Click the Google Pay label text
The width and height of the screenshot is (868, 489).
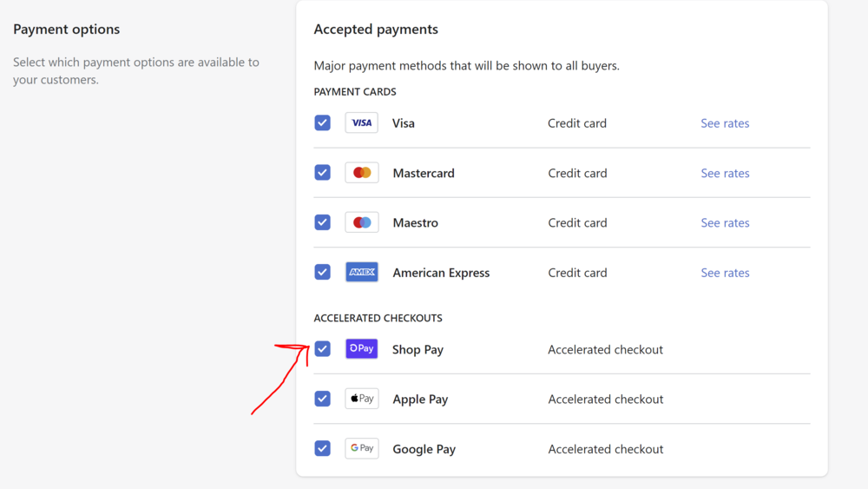[x=424, y=449]
